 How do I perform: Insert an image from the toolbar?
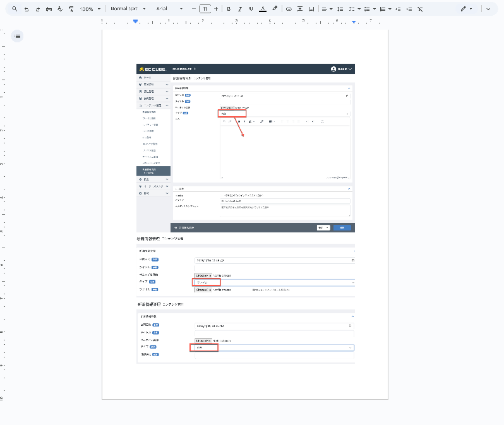[311, 9]
